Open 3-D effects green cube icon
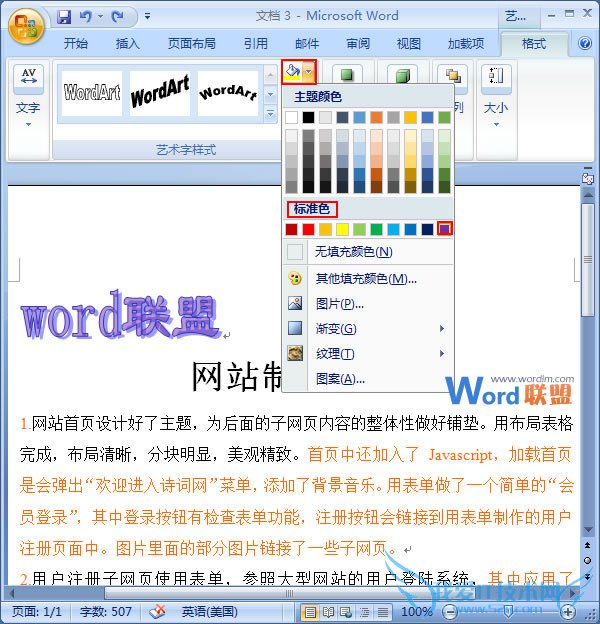600x624 pixels. coord(403,75)
